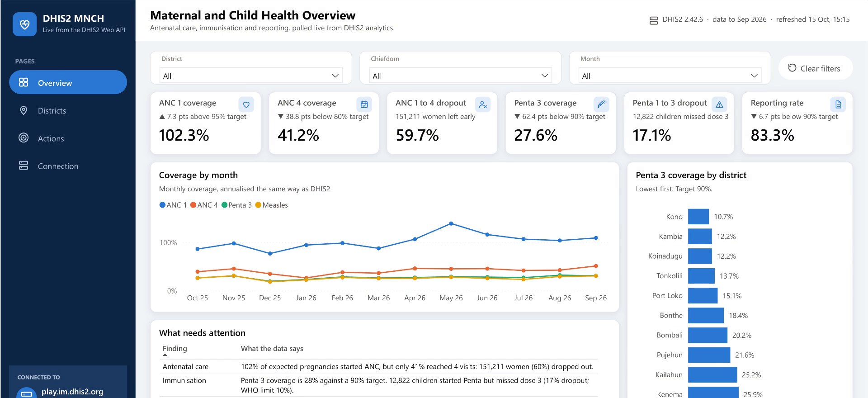Open the Month filter dropdown
Viewport: 868px width, 398px height.
coord(670,76)
